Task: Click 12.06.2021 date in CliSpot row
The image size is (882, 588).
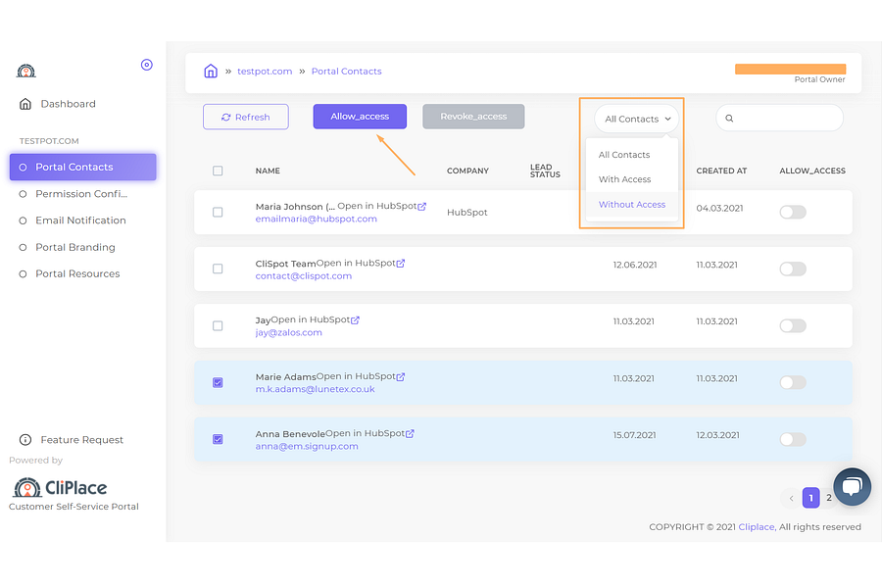Action: (x=634, y=265)
